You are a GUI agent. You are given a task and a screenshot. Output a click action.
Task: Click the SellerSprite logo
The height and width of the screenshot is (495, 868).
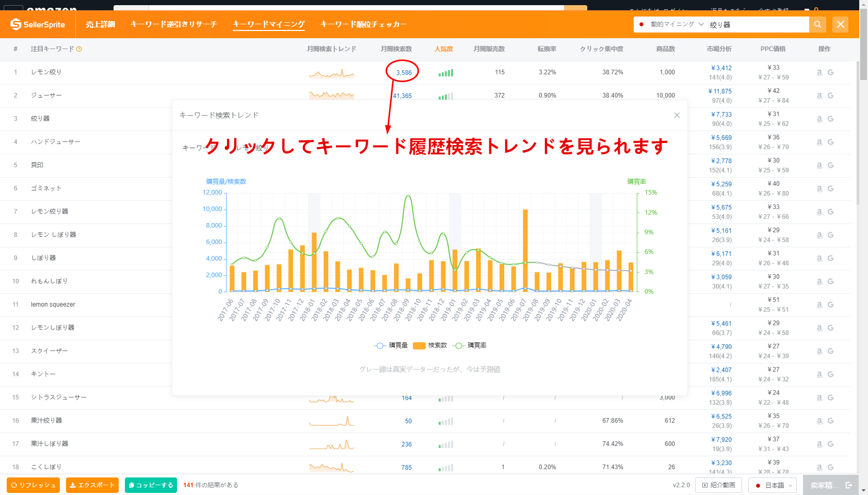click(x=38, y=24)
